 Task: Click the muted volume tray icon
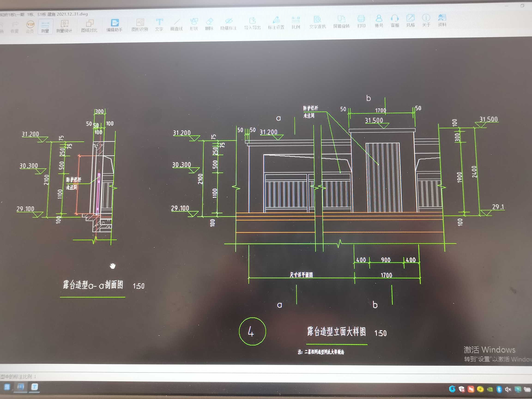508,389
